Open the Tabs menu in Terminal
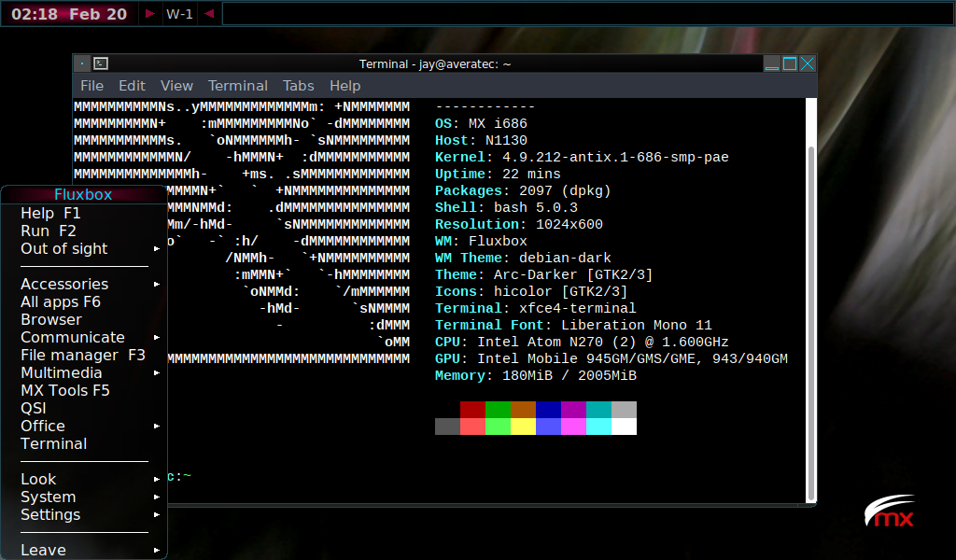 click(298, 86)
